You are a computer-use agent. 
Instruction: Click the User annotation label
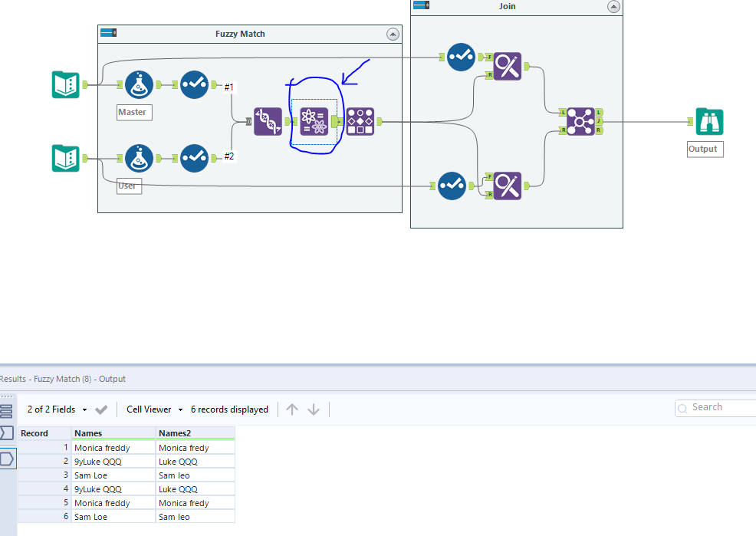click(129, 186)
